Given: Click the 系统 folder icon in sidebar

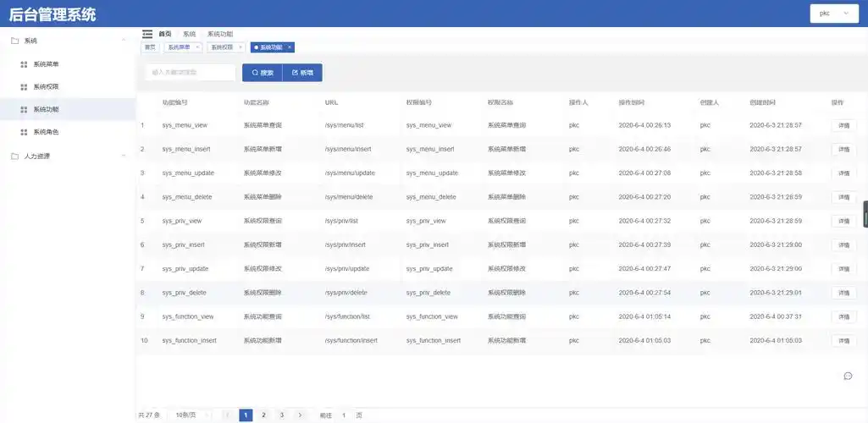Looking at the screenshot, I should [x=14, y=41].
